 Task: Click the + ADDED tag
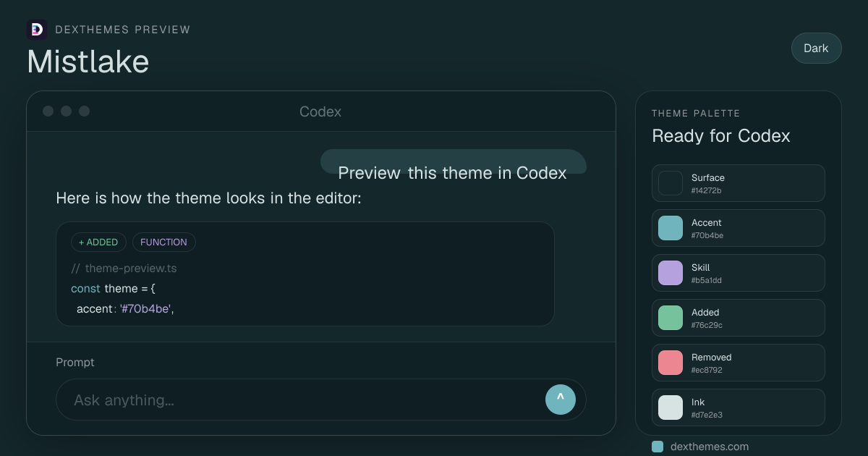(x=98, y=242)
